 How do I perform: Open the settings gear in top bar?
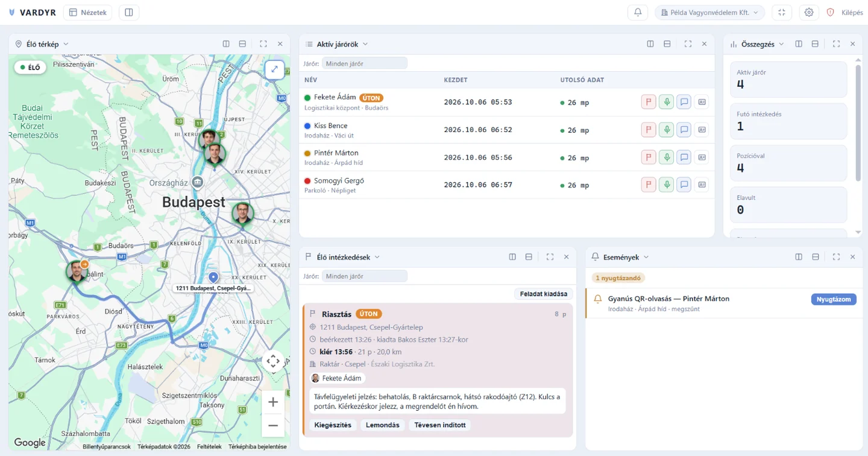tap(809, 12)
